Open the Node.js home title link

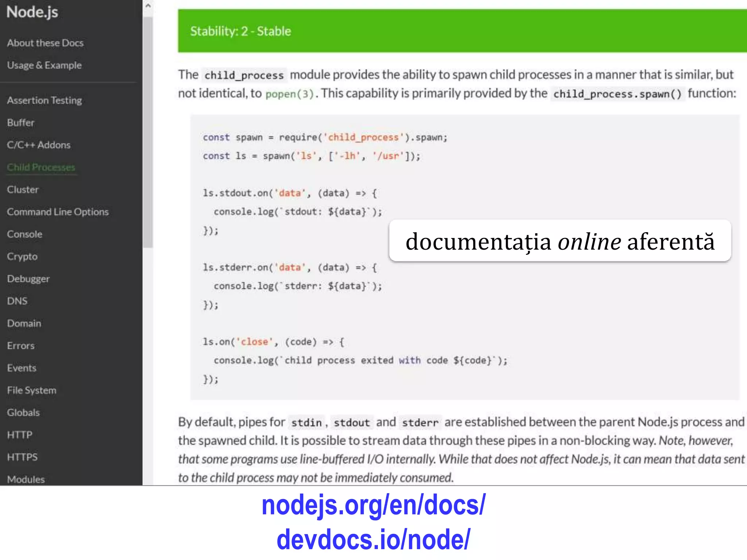(x=32, y=12)
